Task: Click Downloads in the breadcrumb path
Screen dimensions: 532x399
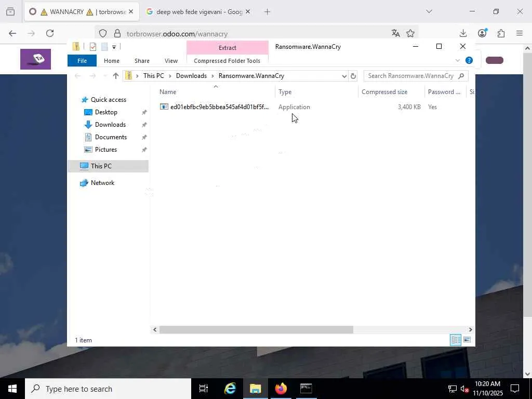Action: (191, 76)
